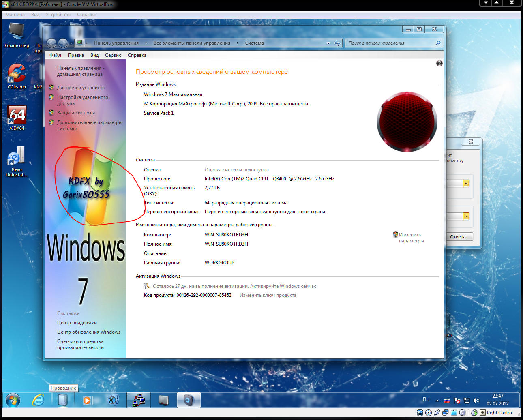523x420 pixels.
Task: Open the upper dropdown in background dialog
Action: tap(466, 184)
